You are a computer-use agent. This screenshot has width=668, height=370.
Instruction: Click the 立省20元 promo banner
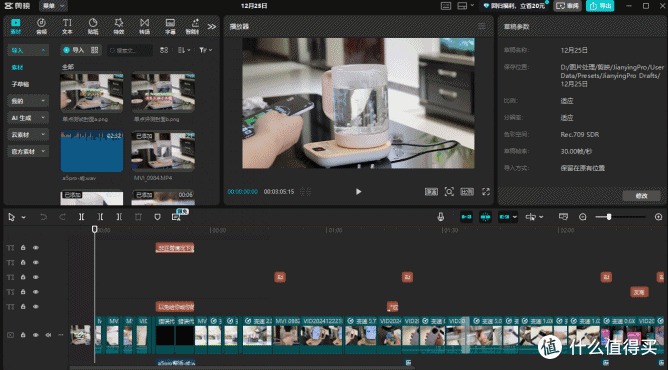click(514, 6)
